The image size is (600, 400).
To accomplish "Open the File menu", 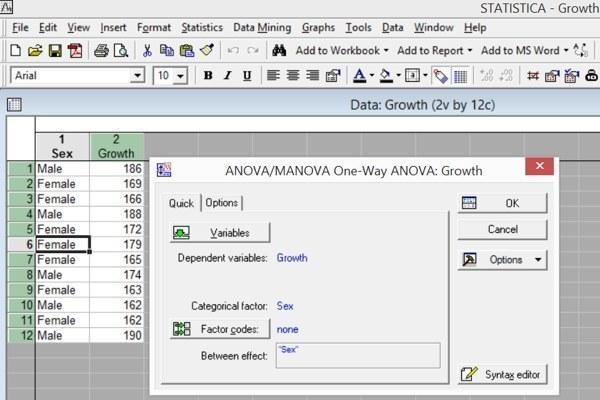I will click(20, 28).
